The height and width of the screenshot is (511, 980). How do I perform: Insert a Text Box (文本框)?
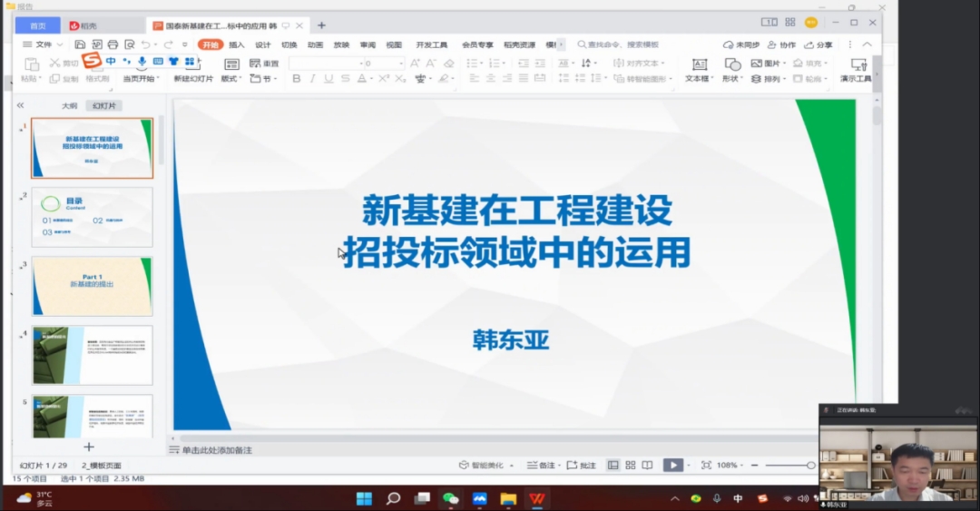coord(699,69)
